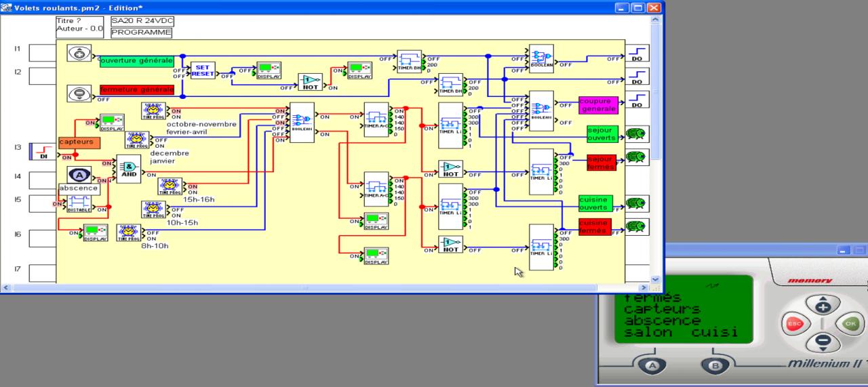The image size is (868, 387).
Task: Click the magenta coupure generale label
Action: (x=598, y=105)
